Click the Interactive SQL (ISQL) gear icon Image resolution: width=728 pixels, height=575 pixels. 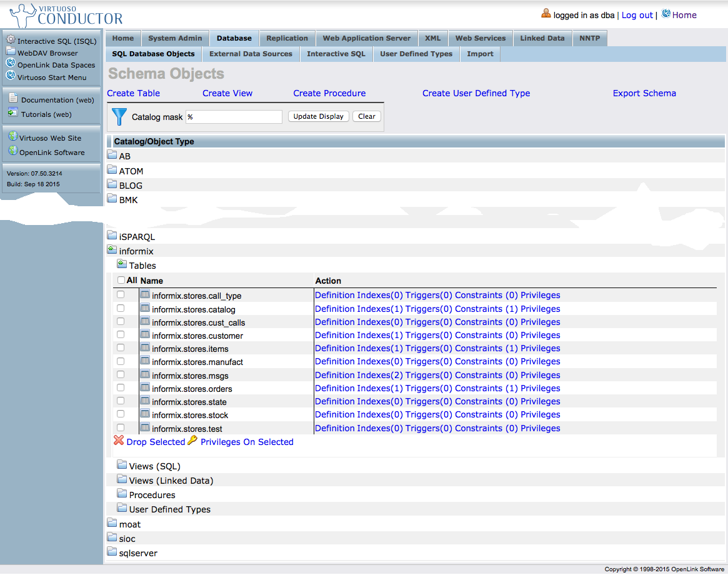pos(11,40)
